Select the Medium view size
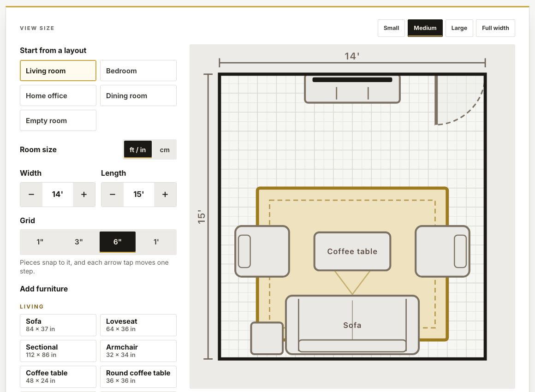 [425, 28]
